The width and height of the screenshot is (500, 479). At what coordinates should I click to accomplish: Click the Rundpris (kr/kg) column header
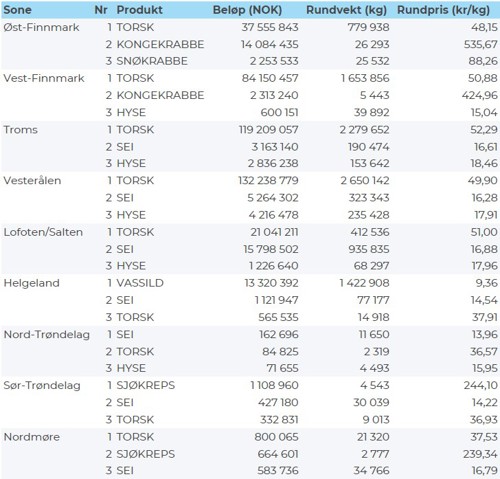click(x=443, y=10)
